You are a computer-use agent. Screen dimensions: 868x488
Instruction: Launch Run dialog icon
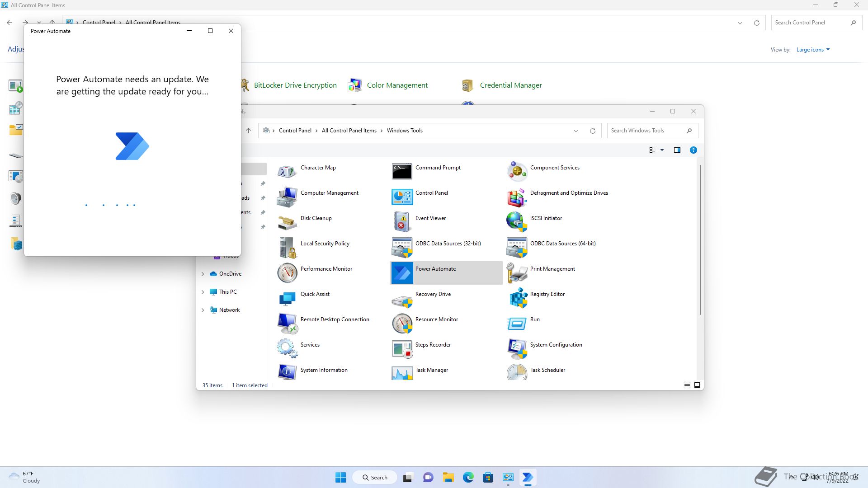[517, 324]
